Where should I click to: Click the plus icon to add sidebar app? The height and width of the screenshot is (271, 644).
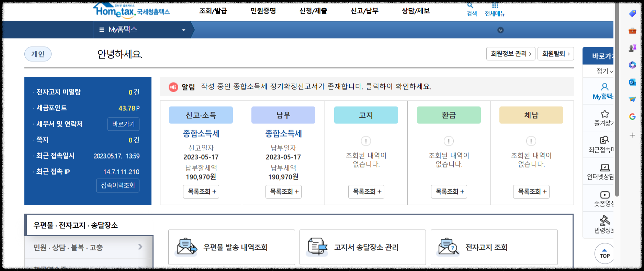(x=632, y=135)
